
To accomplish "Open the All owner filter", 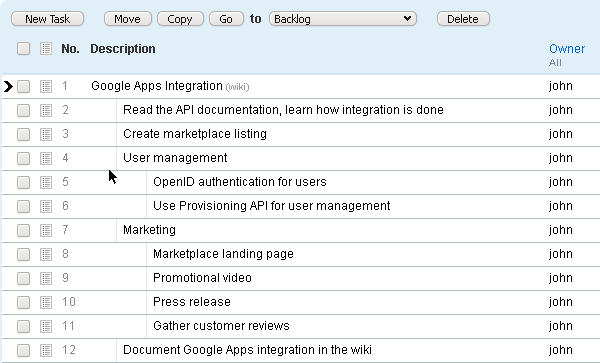I will click(555, 63).
